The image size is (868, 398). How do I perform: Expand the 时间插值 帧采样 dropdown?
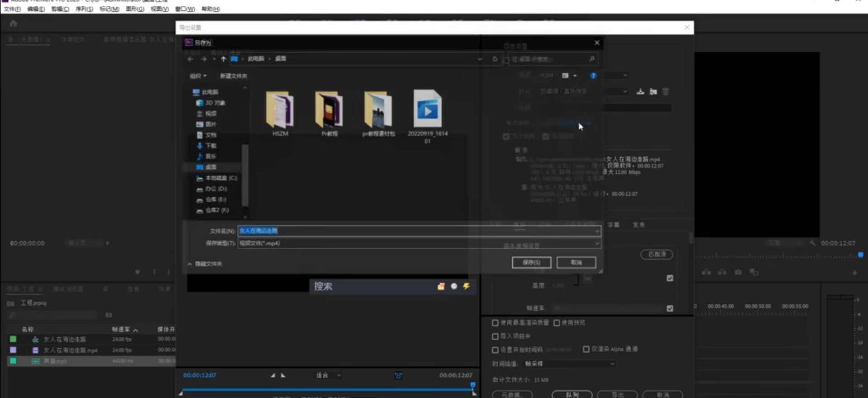click(569, 364)
